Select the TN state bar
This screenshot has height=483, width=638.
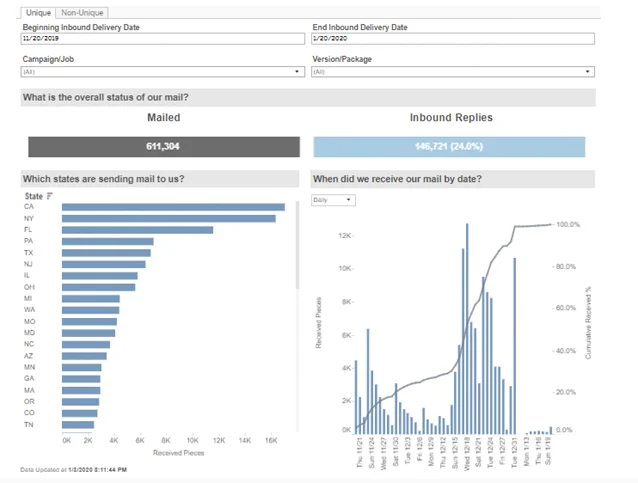pos(78,424)
